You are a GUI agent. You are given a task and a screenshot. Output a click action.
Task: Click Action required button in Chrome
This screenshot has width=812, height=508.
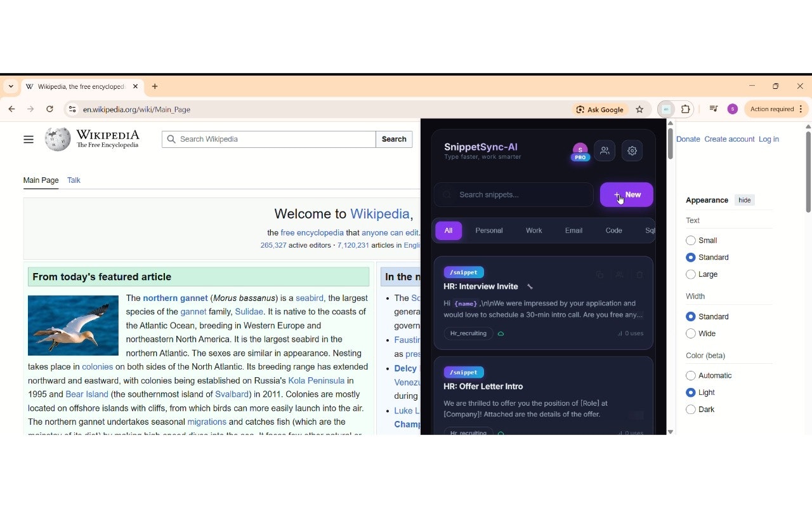click(776, 109)
